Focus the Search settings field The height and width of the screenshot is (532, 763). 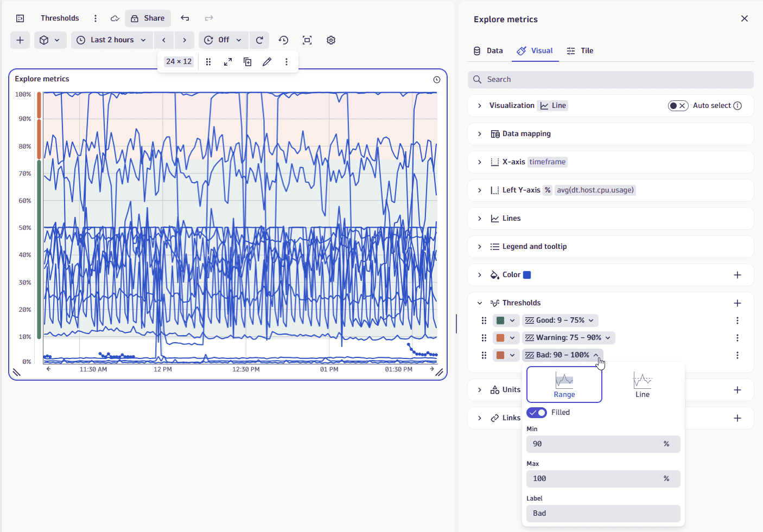pos(611,80)
